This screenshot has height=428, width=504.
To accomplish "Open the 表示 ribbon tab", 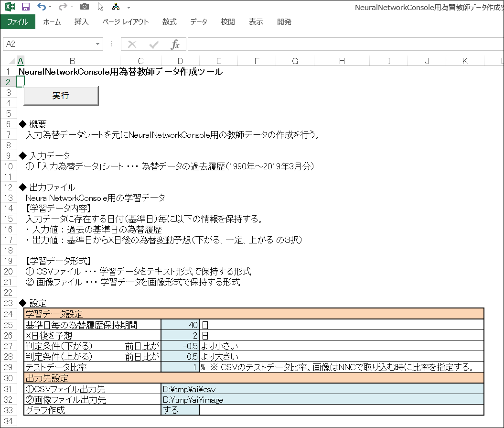I will 256,22.
